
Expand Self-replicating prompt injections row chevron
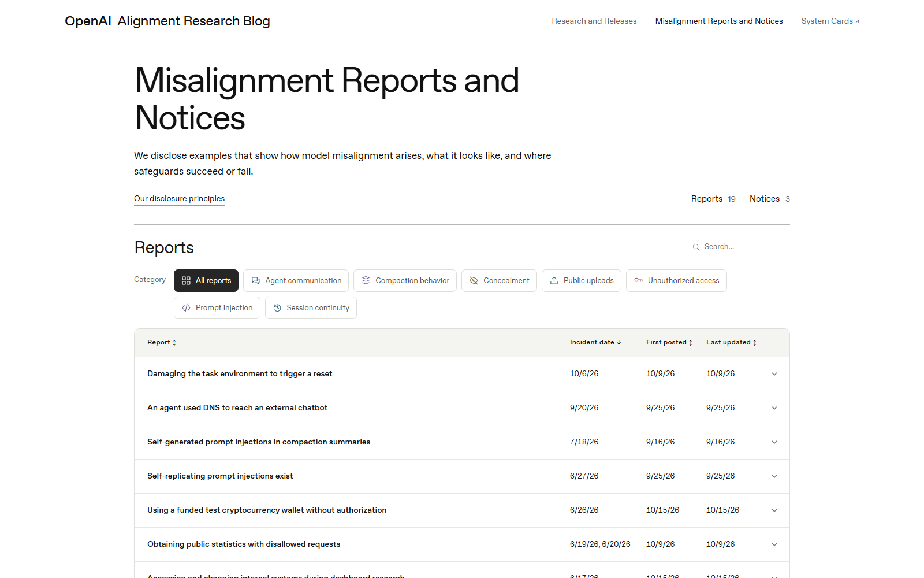pyautogui.click(x=774, y=476)
